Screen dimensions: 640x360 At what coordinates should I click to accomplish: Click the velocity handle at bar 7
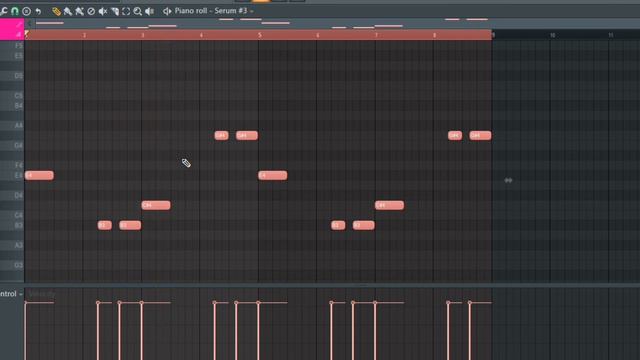tap(375, 302)
